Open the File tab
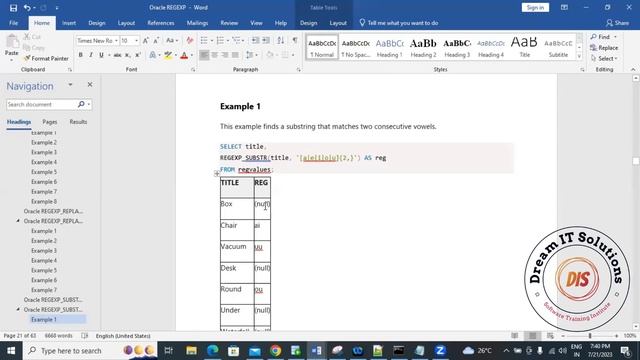This screenshot has height=360, width=640. 13,23
